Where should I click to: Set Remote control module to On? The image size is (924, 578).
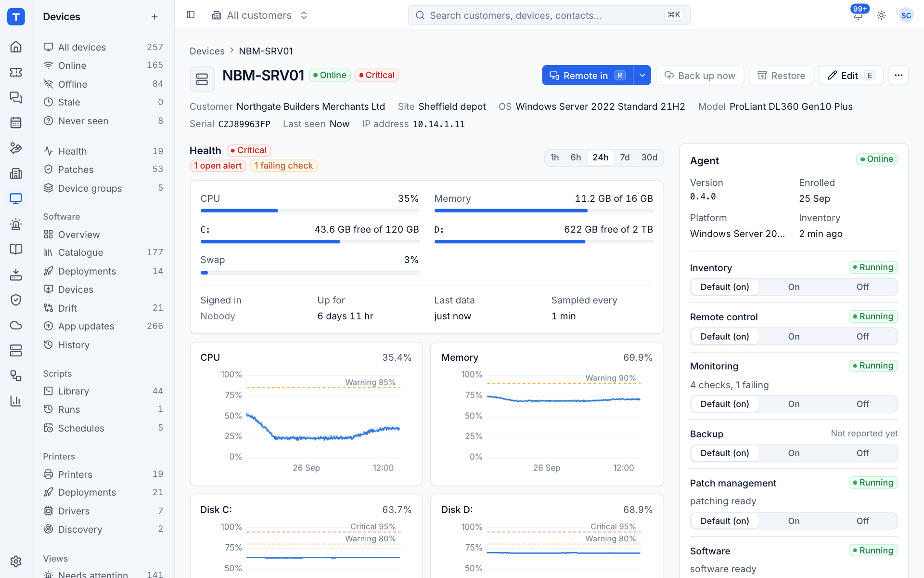coord(794,337)
